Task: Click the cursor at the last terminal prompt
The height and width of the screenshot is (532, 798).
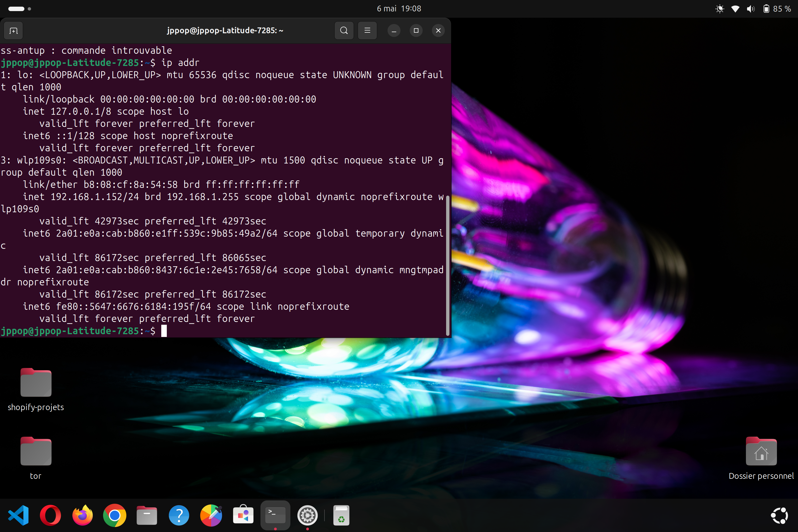Action: click(164, 331)
